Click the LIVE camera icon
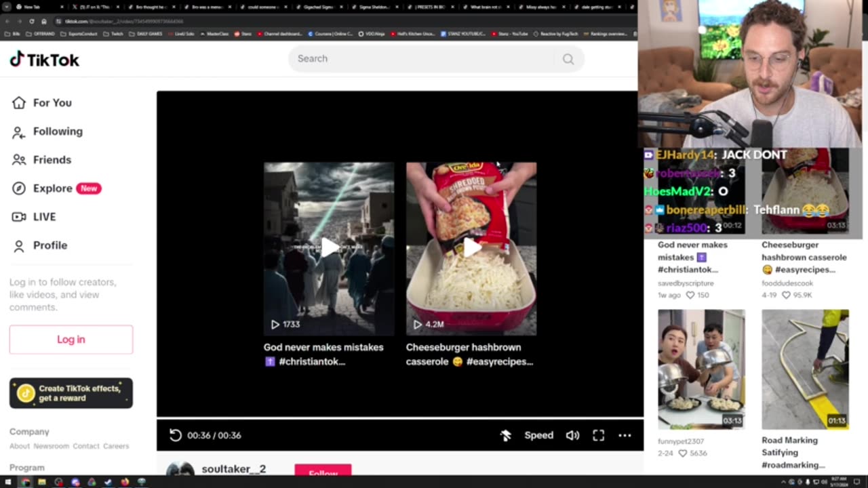Image resolution: width=868 pixels, height=488 pixels. (19, 217)
